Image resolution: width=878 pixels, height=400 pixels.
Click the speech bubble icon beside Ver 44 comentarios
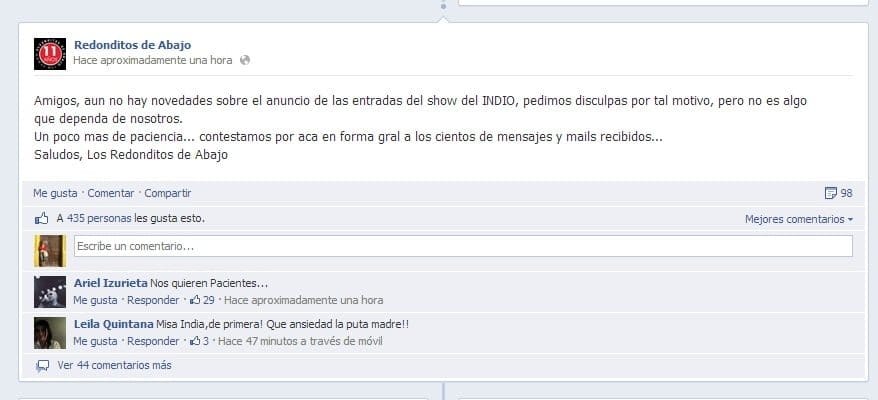coord(43,366)
